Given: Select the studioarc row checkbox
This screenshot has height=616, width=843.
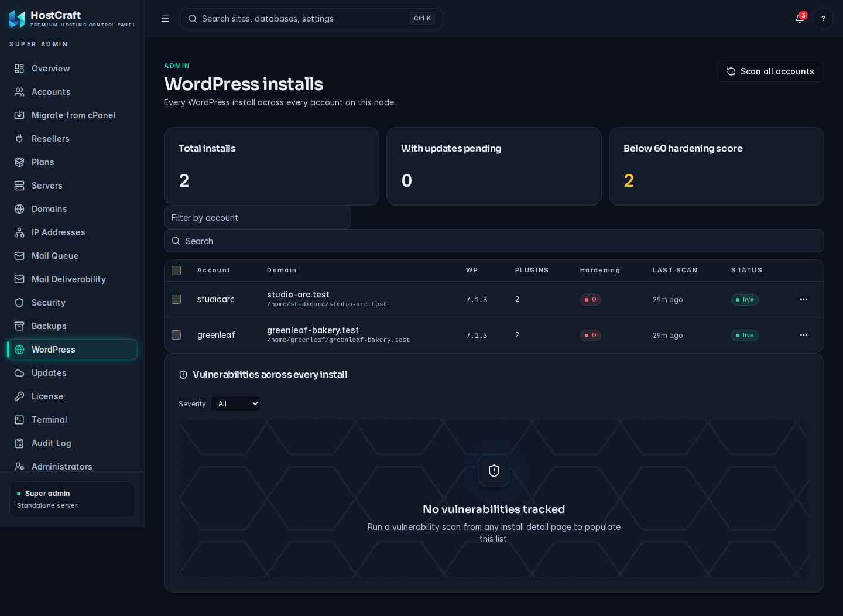Looking at the screenshot, I should 176,299.
